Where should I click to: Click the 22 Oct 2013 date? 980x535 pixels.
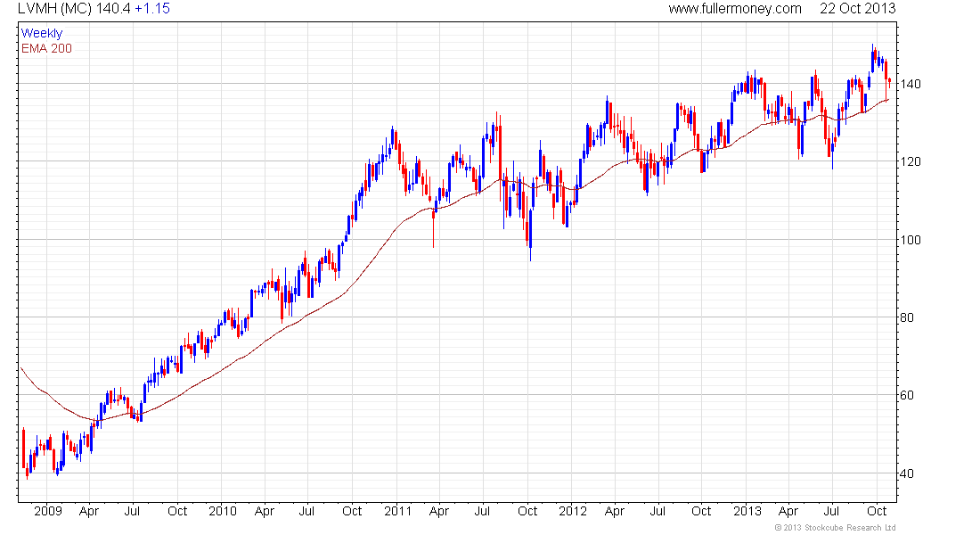[x=857, y=9]
